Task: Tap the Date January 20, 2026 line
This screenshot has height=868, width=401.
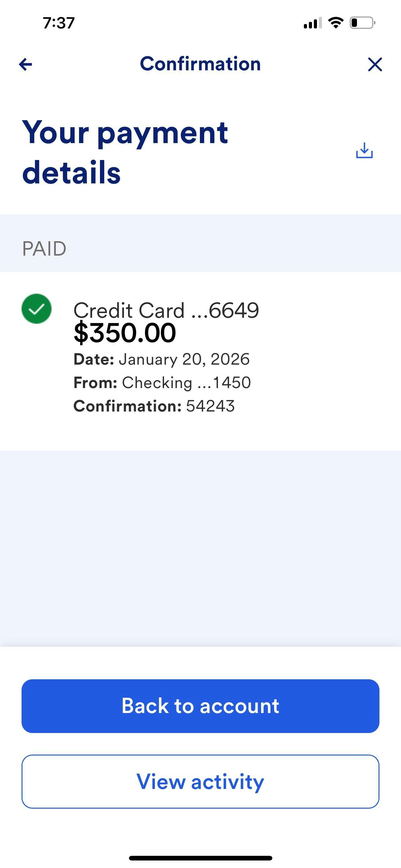Action: click(x=161, y=359)
